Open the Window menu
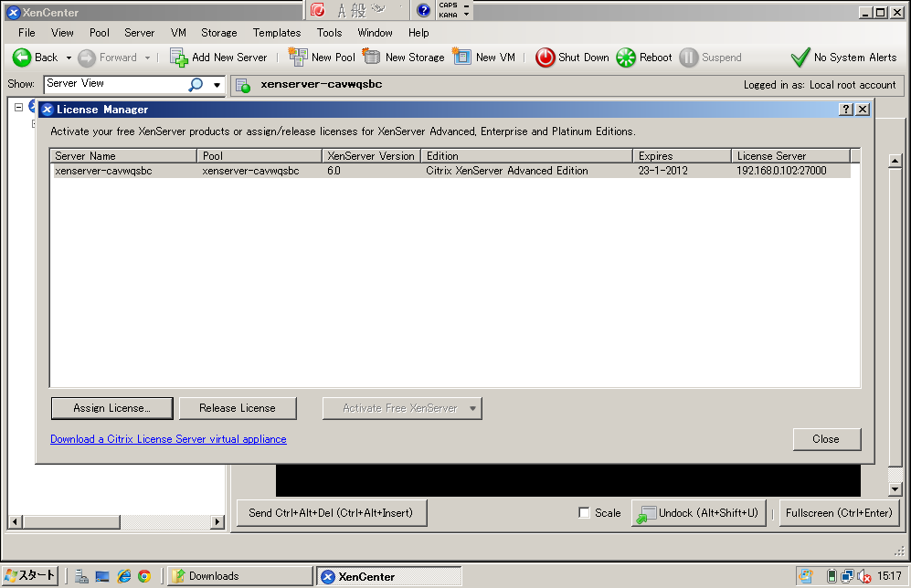Image resolution: width=911 pixels, height=588 pixels. tap(375, 33)
